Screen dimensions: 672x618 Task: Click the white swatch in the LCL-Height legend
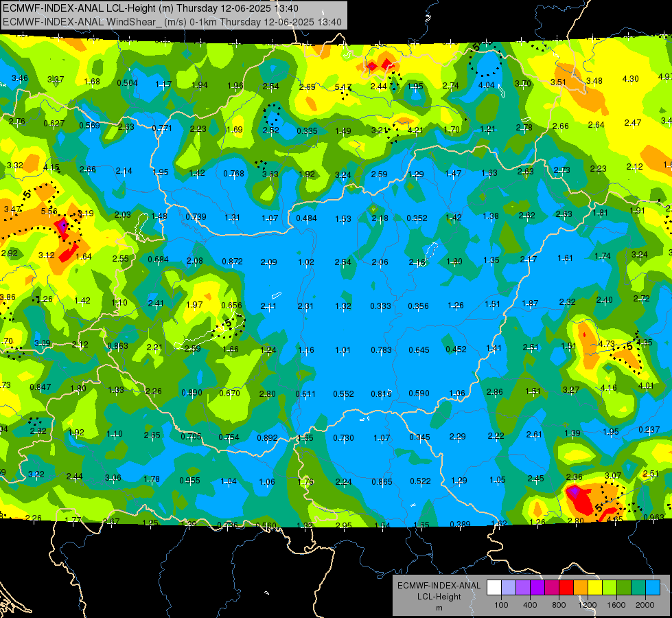[494, 587]
